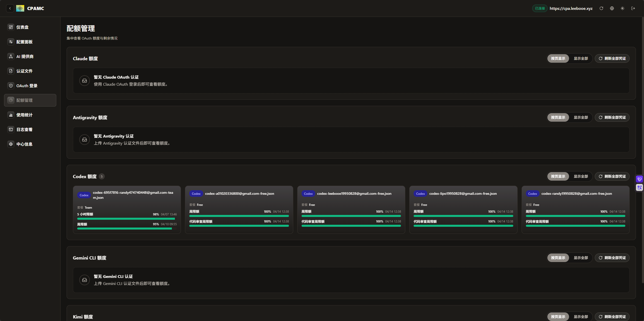Click the empty-state inbox icon under Claude 额度
The image size is (644, 321).
point(85,81)
